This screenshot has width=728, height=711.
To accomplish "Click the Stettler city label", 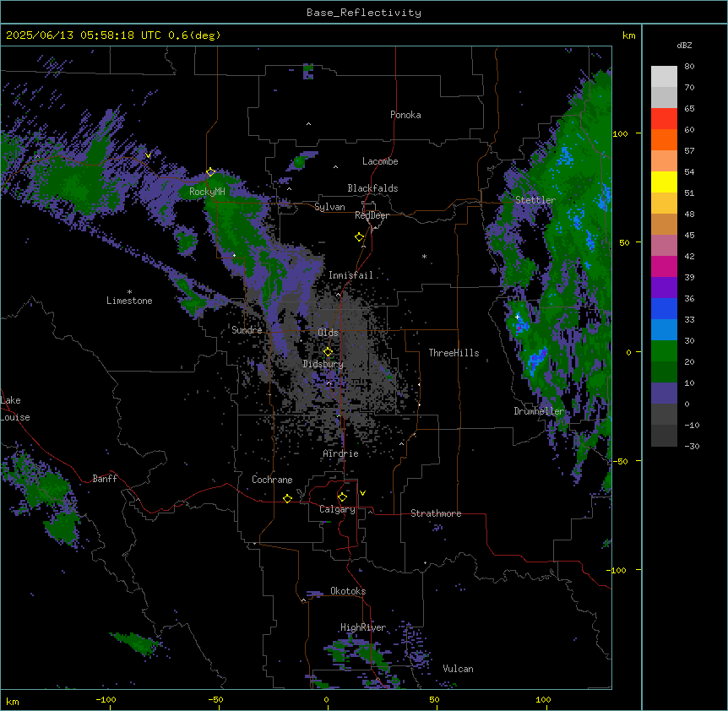I will click(x=535, y=200).
